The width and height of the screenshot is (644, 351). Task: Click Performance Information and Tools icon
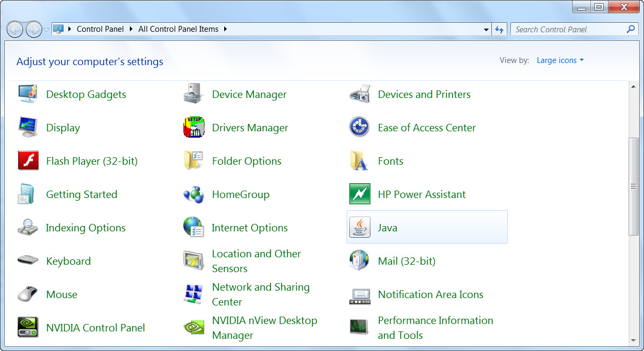point(360,328)
